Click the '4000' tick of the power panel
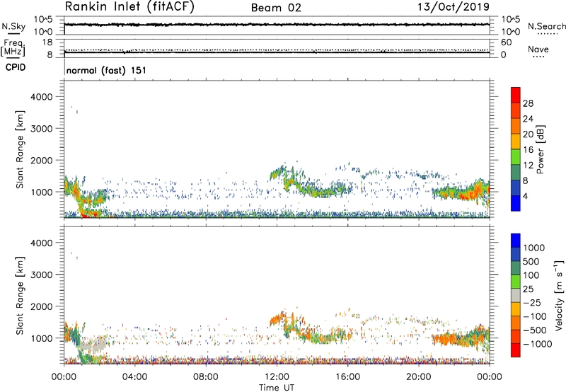The height and width of the screenshot is (392, 566). (42, 97)
